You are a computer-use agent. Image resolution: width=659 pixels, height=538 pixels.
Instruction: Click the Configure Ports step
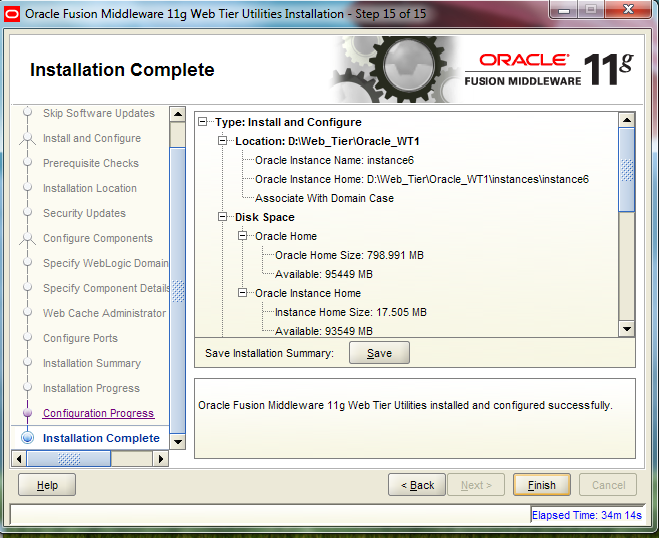pos(80,338)
